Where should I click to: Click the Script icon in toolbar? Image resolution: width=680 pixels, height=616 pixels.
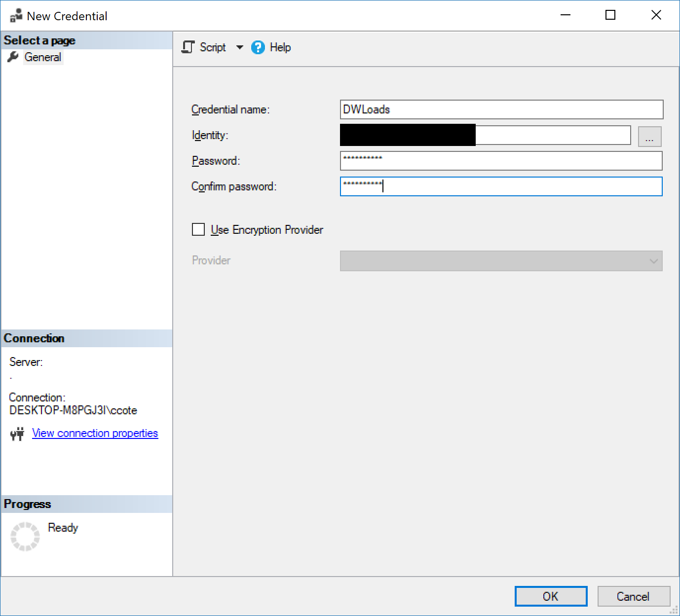(x=188, y=47)
